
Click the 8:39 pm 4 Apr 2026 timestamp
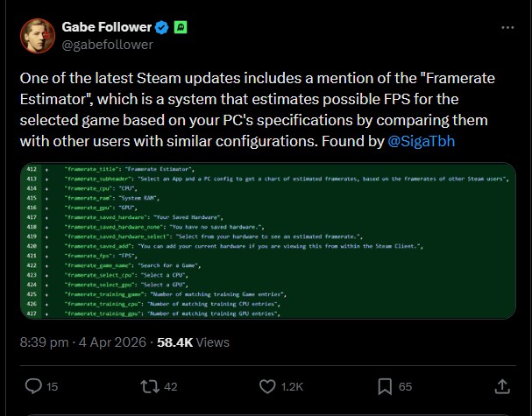[x=96, y=342]
